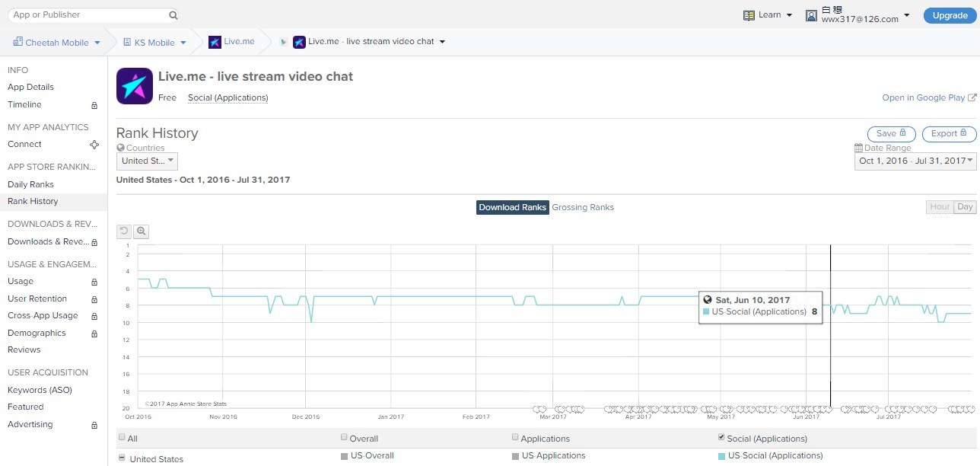Focus the App or Publisher search field
Image resolution: width=980 pixels, height=466 pixels.
click(x=87, y=14)
